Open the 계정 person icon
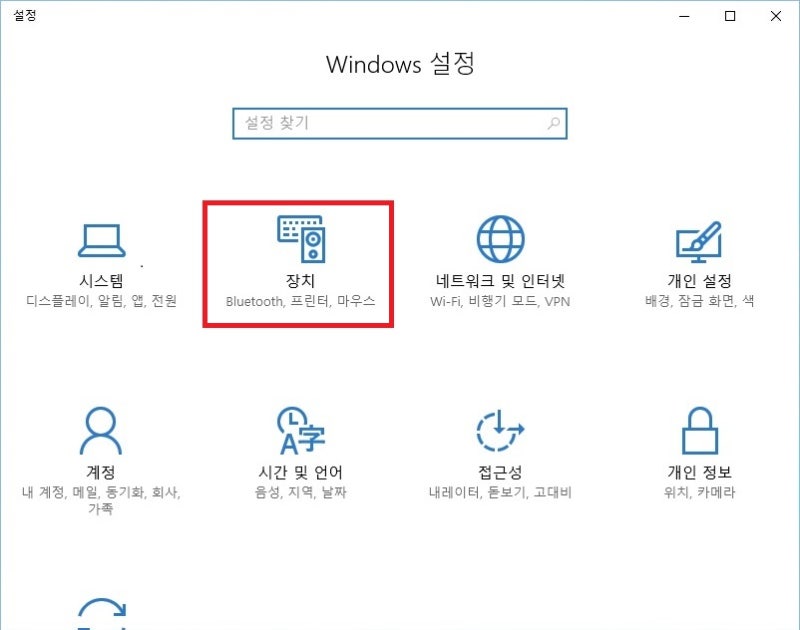This screenshot has width=800, height=630. [101, 431]
